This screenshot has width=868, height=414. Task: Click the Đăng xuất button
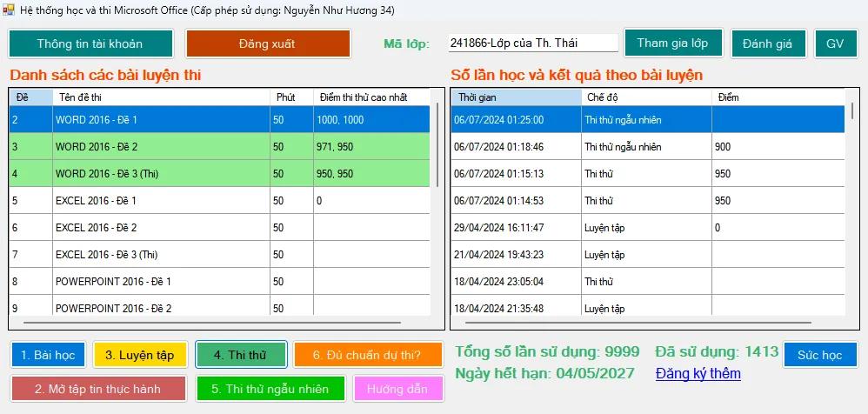(268, 43)
